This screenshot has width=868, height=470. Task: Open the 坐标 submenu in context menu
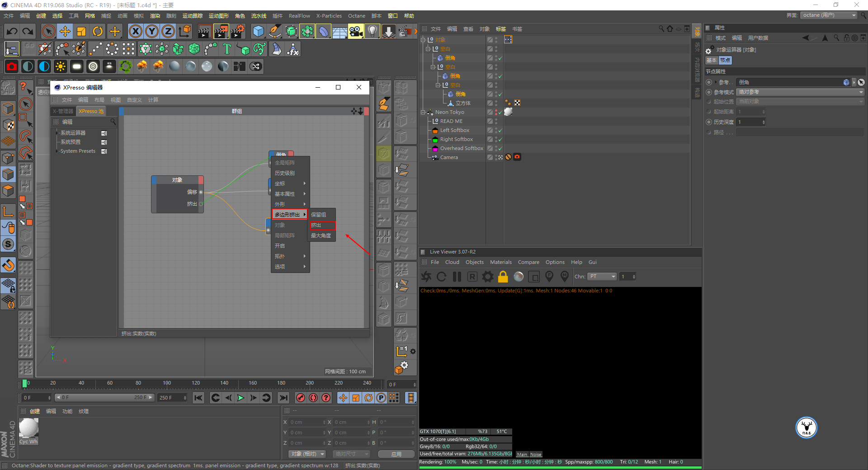pyautogui.click(x=290, y=183)
